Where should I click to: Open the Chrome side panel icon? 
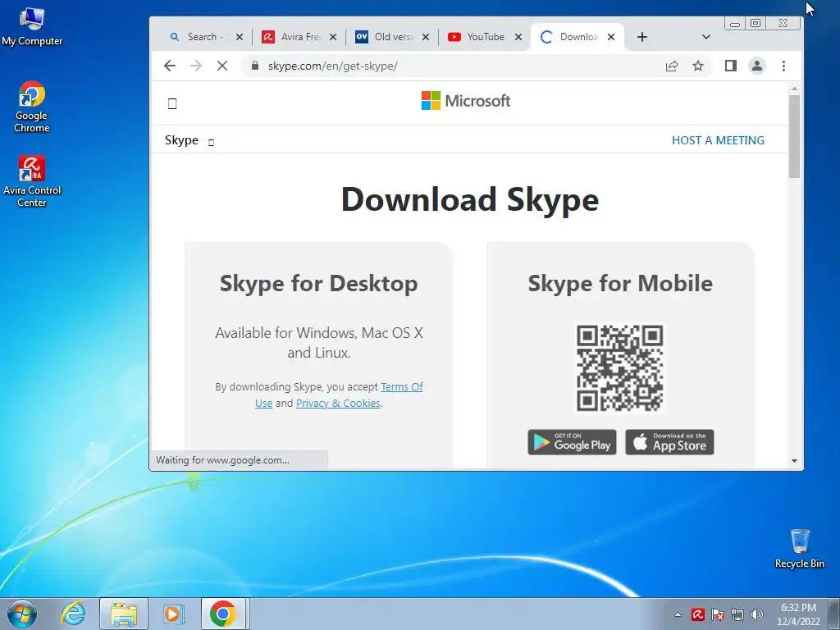[x=730, y=66]
